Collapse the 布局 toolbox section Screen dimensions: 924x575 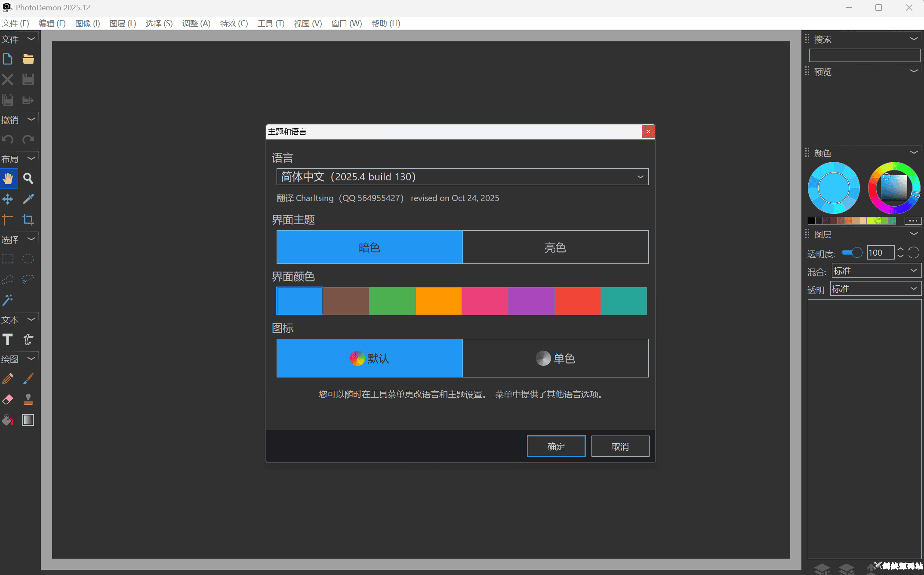[31, 159]
